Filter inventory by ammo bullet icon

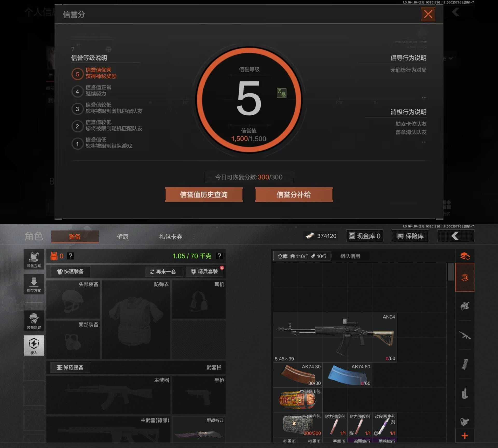[465, 394]
